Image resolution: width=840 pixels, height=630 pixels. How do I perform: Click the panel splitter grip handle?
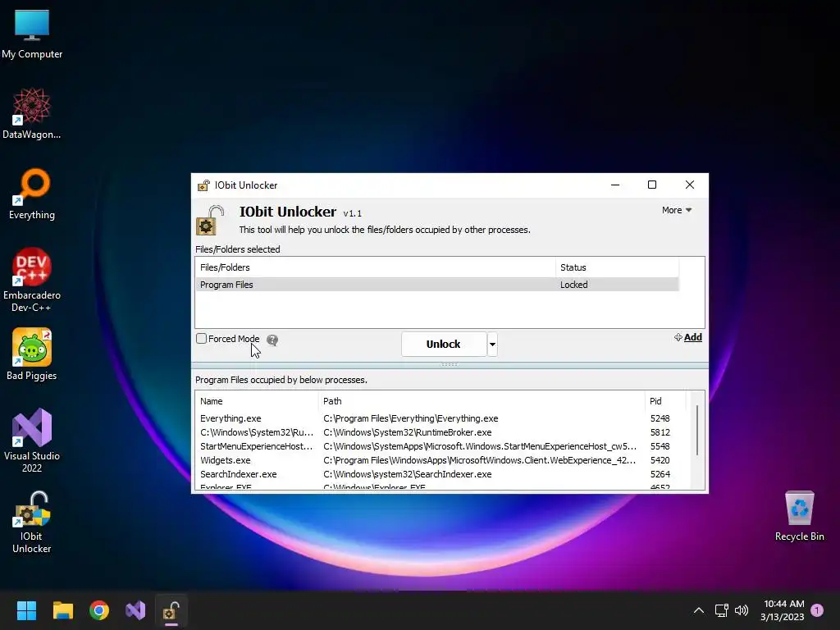tap(450, 365)
